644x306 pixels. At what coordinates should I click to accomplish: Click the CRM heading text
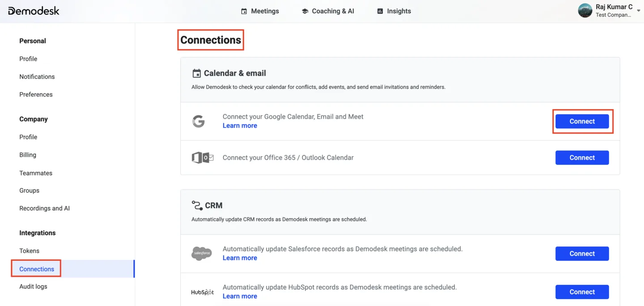(x=214, y=205)
